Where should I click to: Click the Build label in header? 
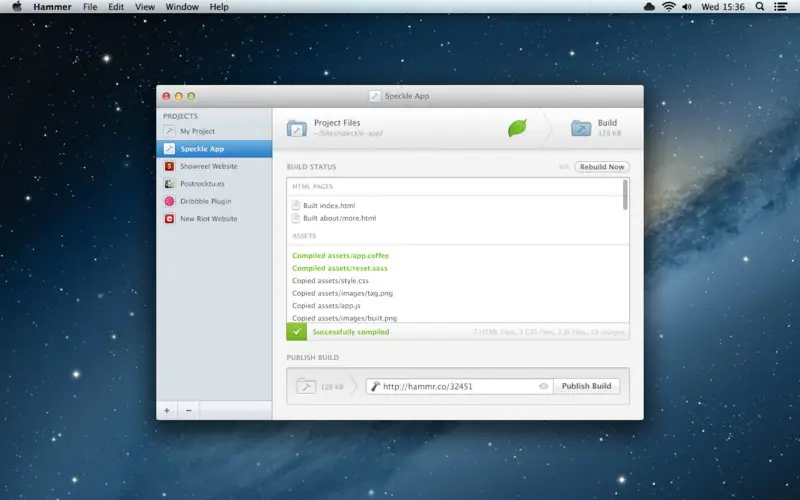click(607, 123)
